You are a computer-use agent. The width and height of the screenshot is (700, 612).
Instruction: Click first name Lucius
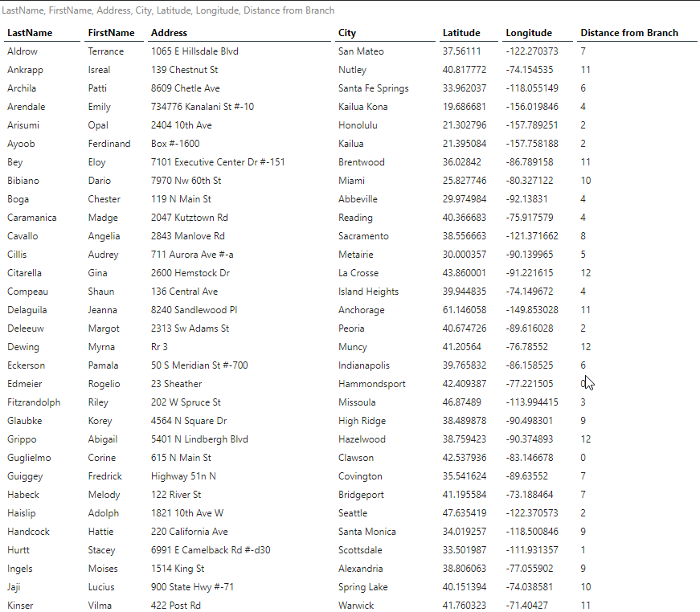coord(101,587)
